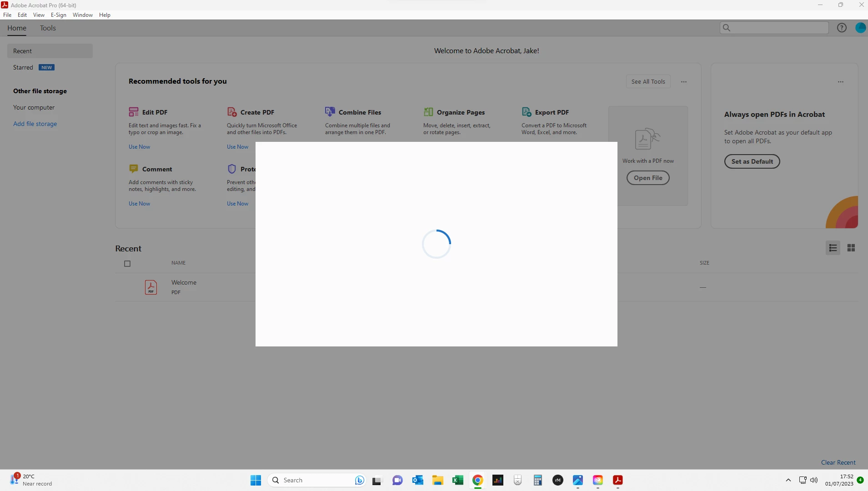Select all recent files checkbox
Screen dimensions: 868x491
click(127, 264)
